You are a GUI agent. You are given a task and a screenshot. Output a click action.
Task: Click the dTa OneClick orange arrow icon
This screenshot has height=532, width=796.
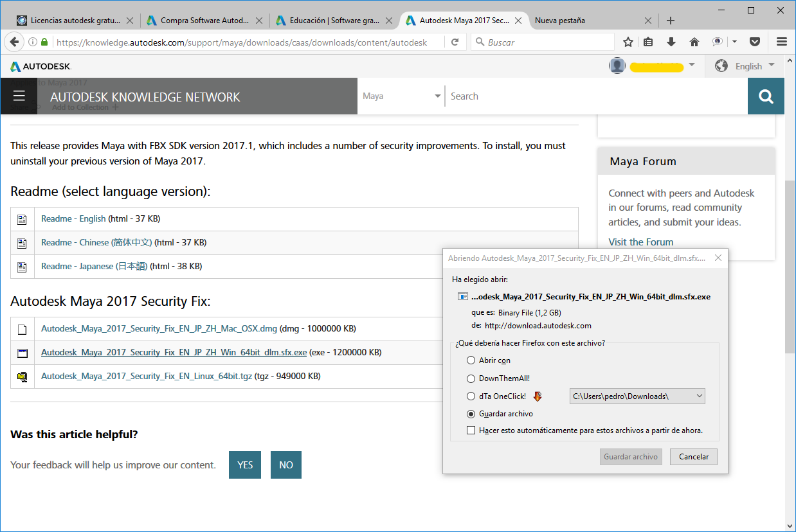(x=538, y=396)
